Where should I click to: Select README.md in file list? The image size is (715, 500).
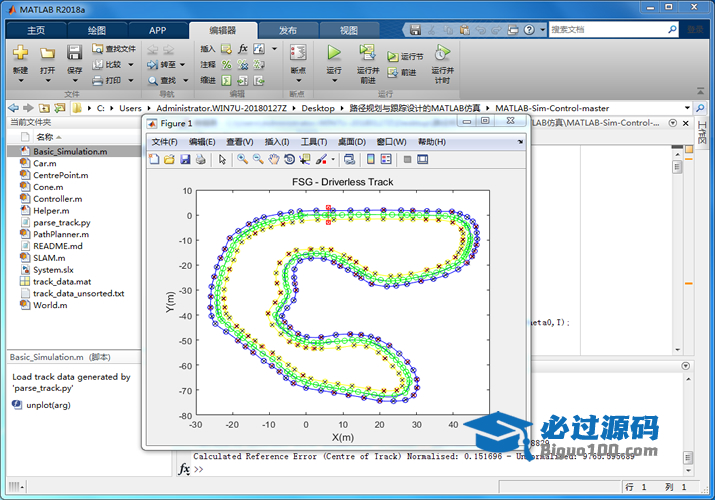click(x=74, y=246)
